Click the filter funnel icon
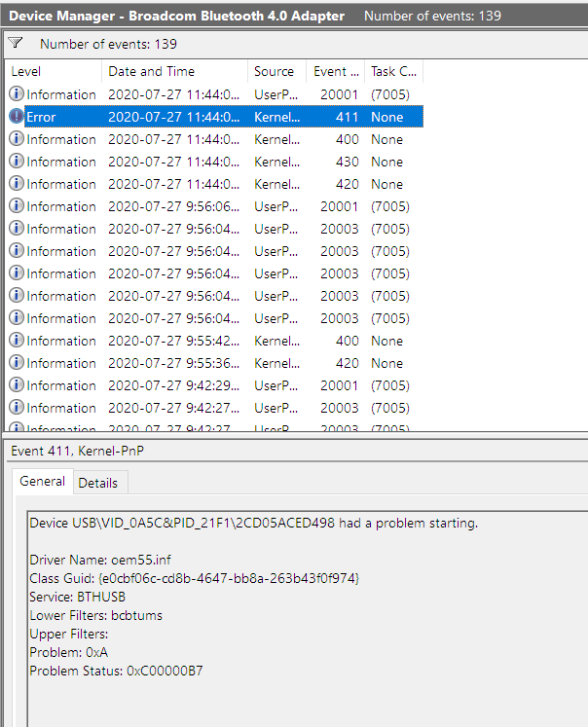 (16, 43)
